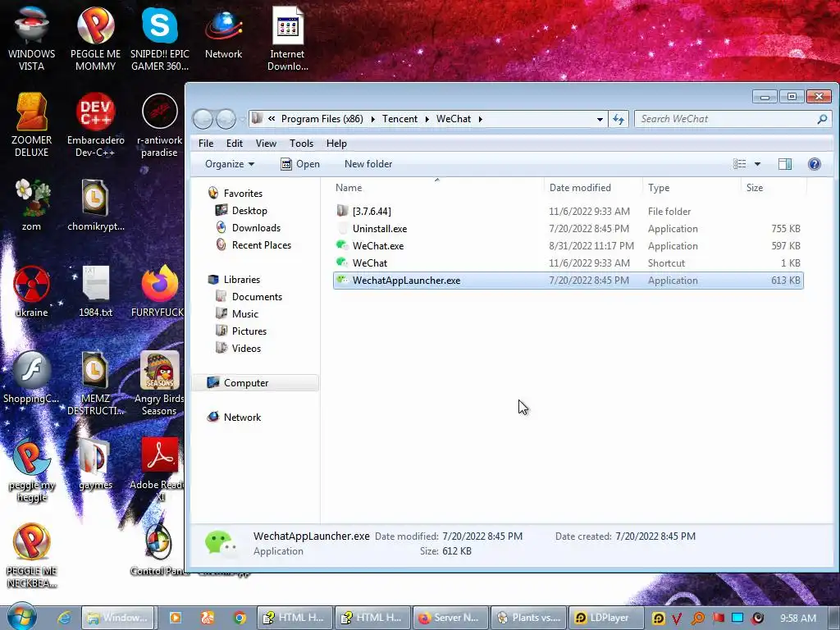Select Uninstall.exe in the file list
This screenshot has width=840, height=630.
point(568,229)
